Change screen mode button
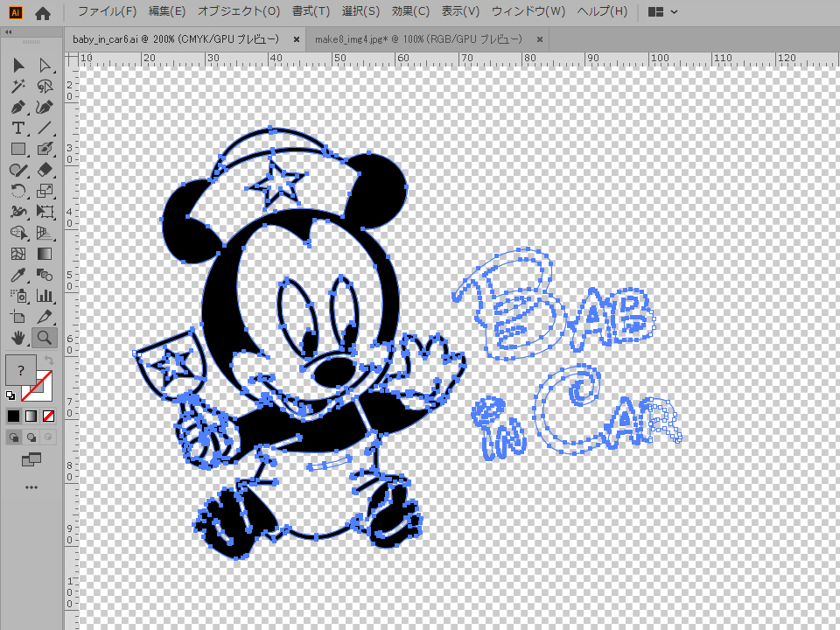The image size is (840, 630). [x=31, y=459]
